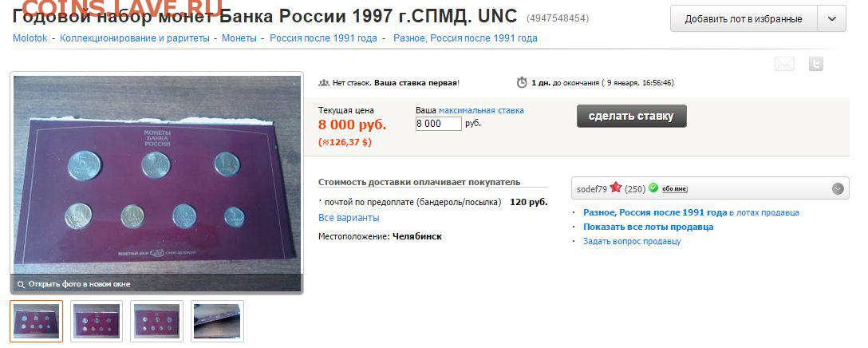Click the bidders people icon
Screen dimensions: 868x348
[324, 83]
